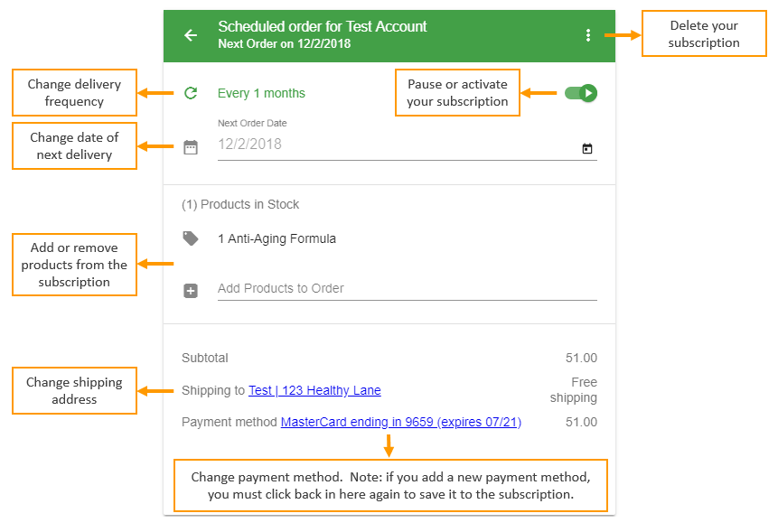778x532 pixels.
Task: Click the Pause or activate your subscription callout
Action: coord(457,93)
